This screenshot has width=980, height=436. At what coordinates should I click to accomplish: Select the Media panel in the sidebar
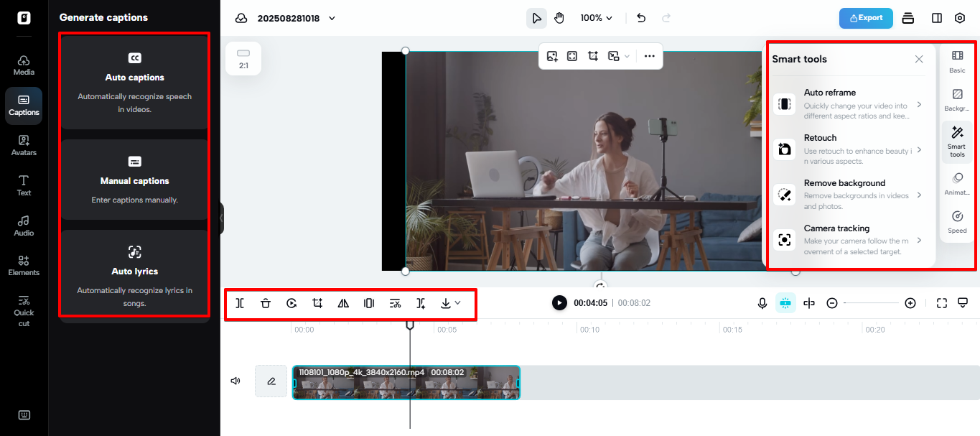[x=24, y=65]
